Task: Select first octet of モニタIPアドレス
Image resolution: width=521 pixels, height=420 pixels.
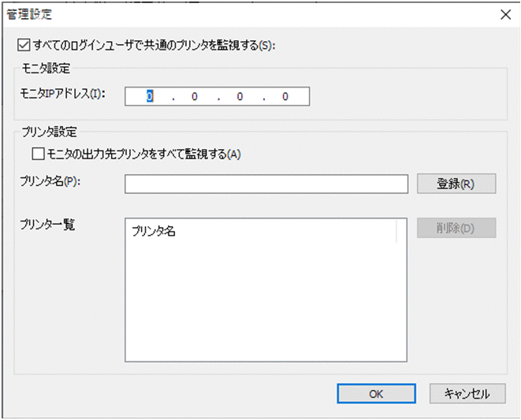Action: (150, 97)
